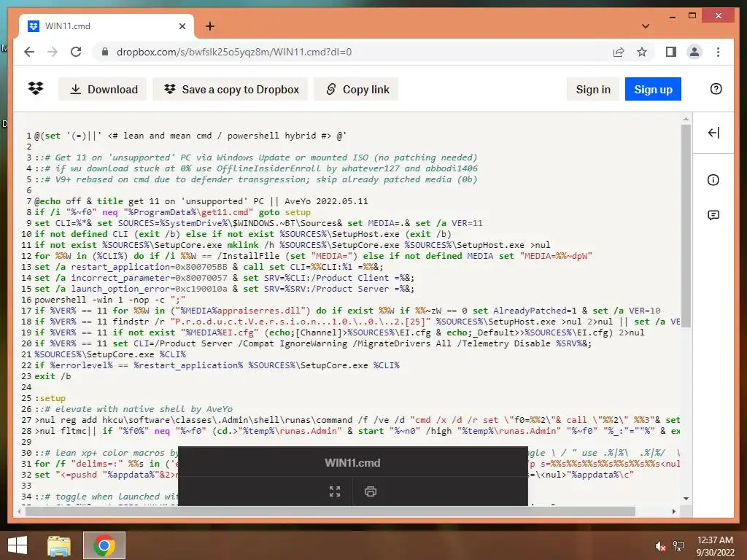Click 'exit /b' on line 23
The width and height of the screenshot is (747, 560).
tap(53, 376)
